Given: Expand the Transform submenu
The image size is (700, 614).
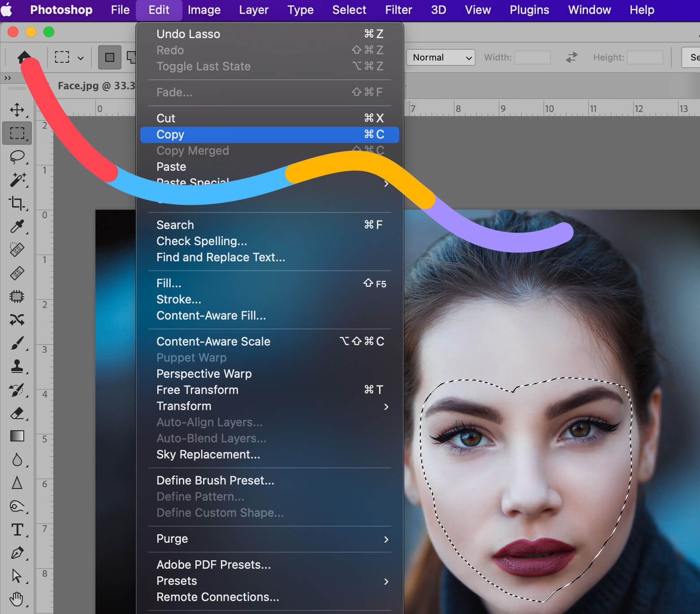Looking at the screenshot, I should [x=269, y=406].
